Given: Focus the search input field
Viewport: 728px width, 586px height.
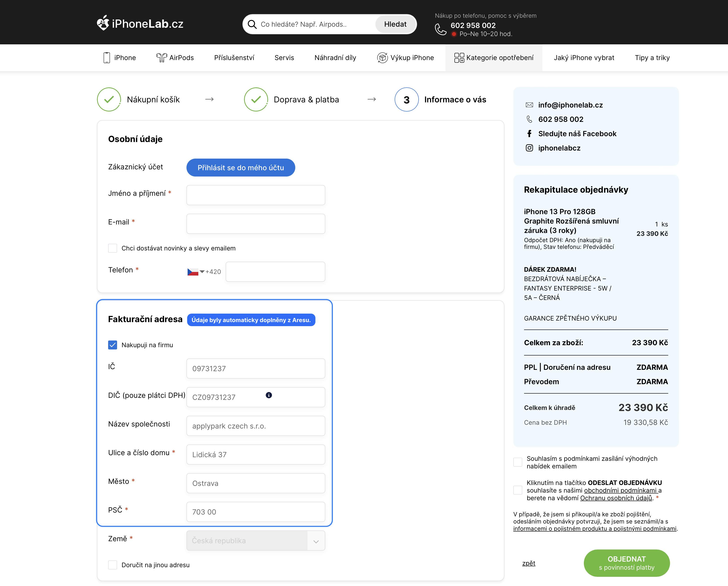Looking at the screenshot, I should [x=316, y=24].
